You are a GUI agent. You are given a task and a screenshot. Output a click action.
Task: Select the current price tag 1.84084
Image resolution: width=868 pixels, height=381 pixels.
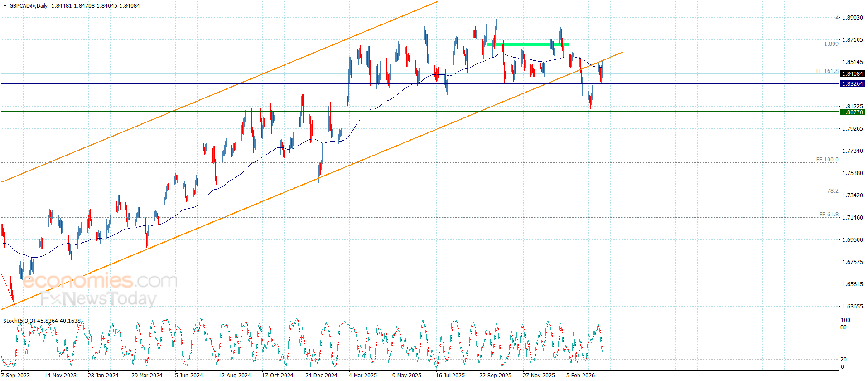pyautogui.click(x=852, y=74)
